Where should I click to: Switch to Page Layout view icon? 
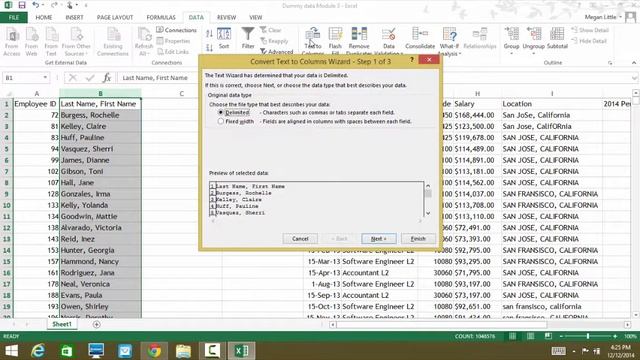point(530,336)
